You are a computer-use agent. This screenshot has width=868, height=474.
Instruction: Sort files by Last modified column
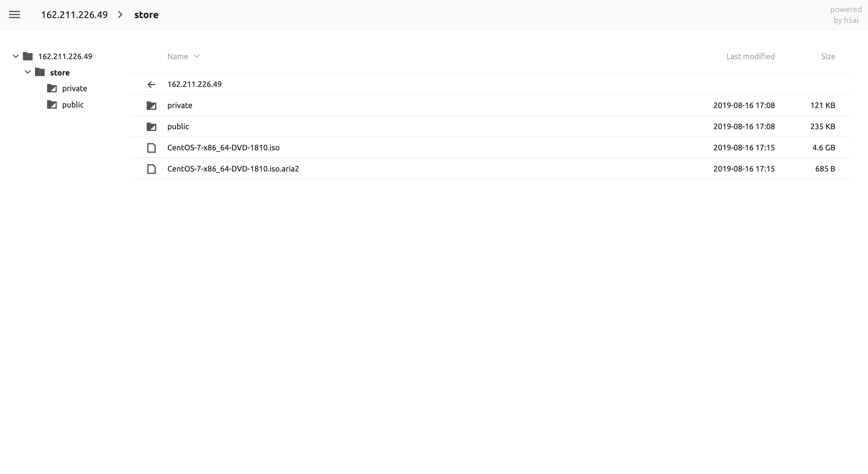[x=750, y=56]
